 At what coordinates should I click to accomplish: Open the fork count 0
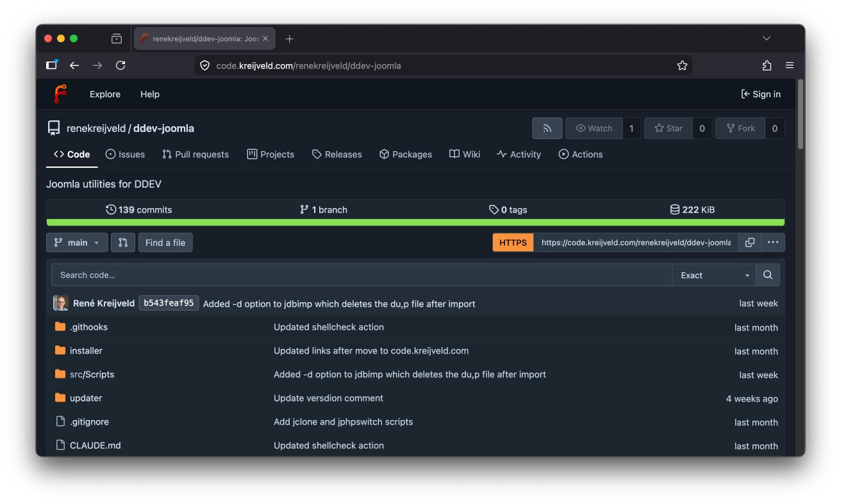tap(774, 128)
